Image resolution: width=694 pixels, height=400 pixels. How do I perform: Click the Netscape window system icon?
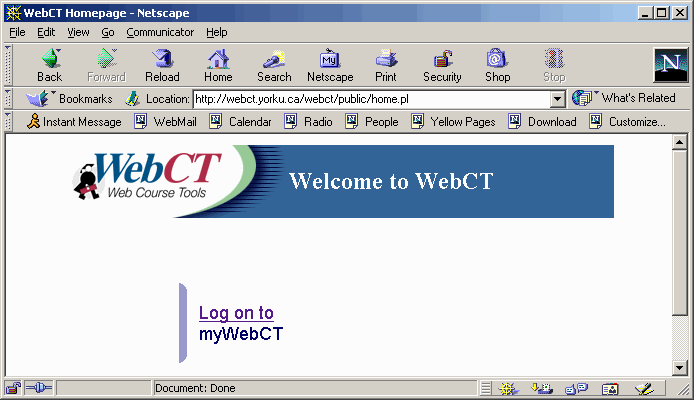pos(13,13)
